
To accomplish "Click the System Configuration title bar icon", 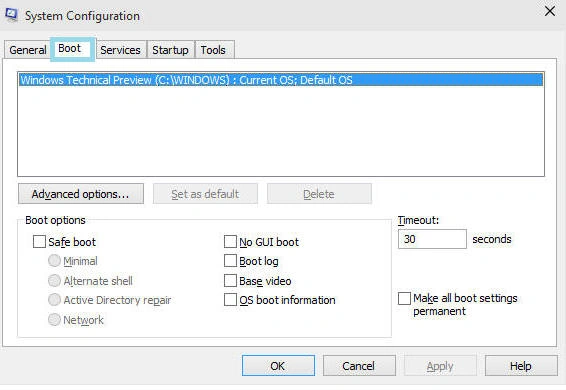I will pyautogui.click(x=11, y=15).
